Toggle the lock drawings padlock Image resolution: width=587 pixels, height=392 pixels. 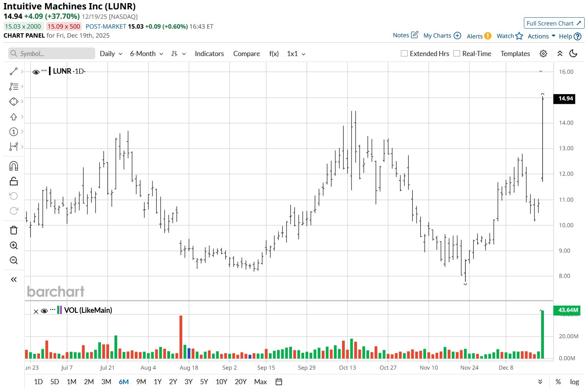14,181
